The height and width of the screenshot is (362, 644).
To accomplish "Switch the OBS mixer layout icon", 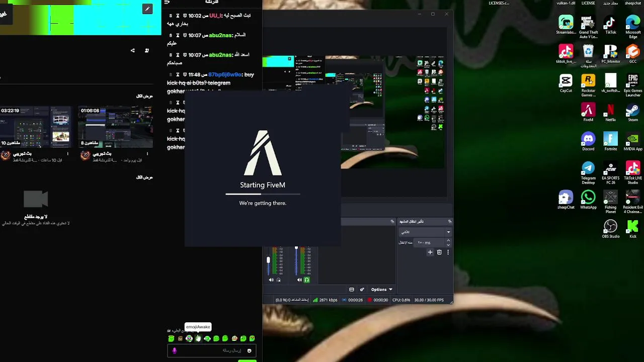I will (x=352, y=290).
